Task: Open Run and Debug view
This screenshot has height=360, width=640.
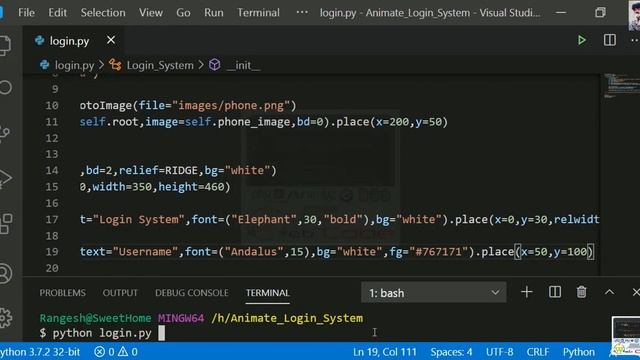Action: (x=5, y=178)
